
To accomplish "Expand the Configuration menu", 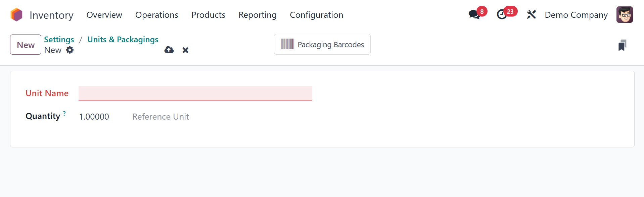I will [x=316, y=15].
